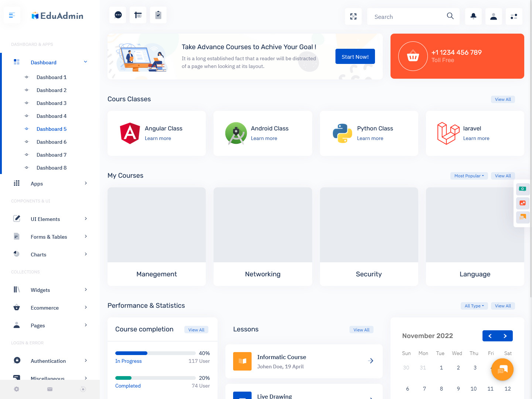Expand the Charts sidebar menu

(50, 255)
